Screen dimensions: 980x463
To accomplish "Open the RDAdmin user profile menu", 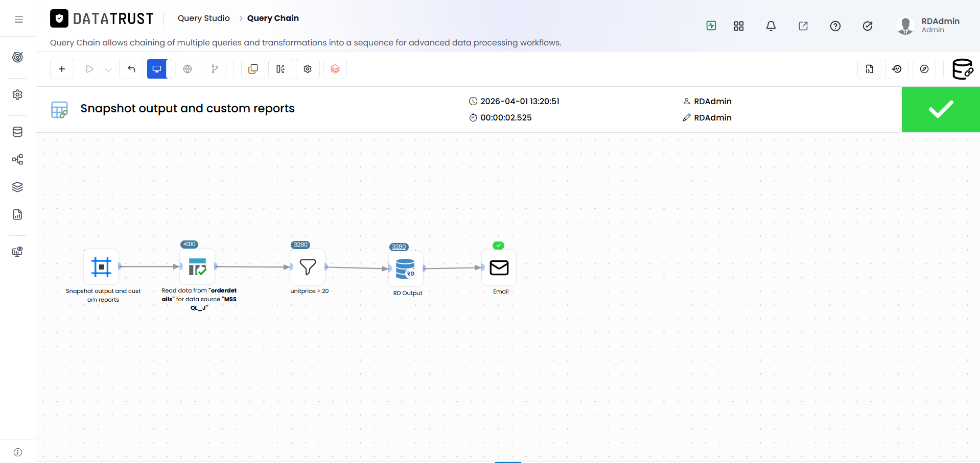I will coord(928,25).
